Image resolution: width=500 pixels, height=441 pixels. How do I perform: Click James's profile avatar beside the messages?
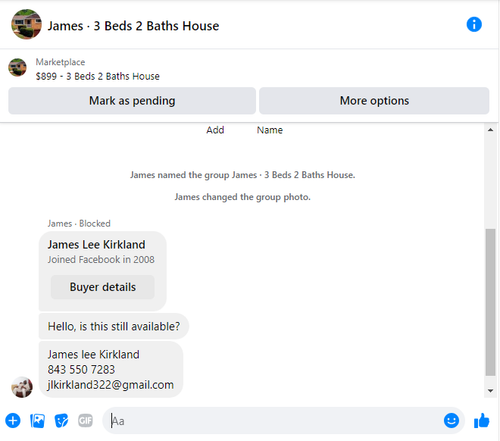(22, 387)
